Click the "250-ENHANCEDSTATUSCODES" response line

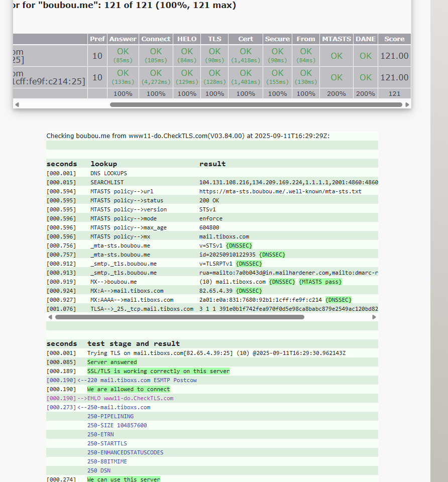click(x=126, y=452)
